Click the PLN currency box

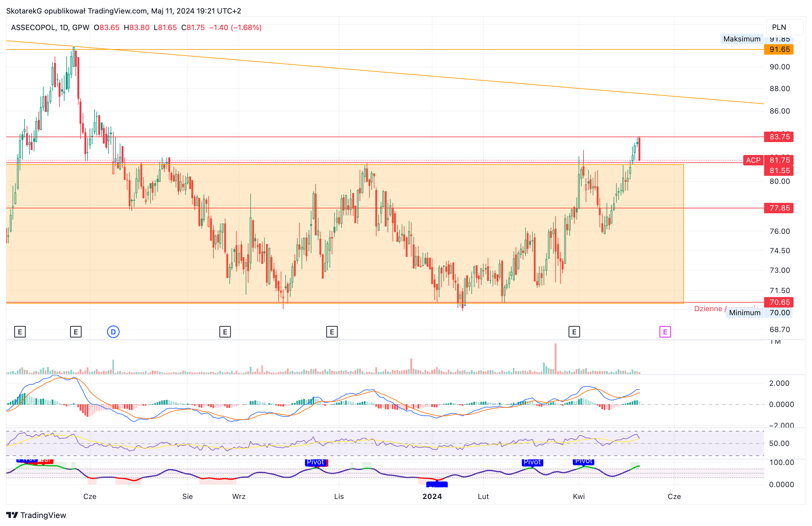point(785,27)
